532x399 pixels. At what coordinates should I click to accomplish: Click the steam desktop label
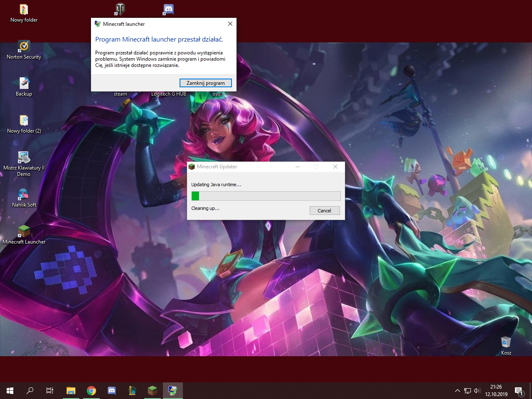point(121,94)
